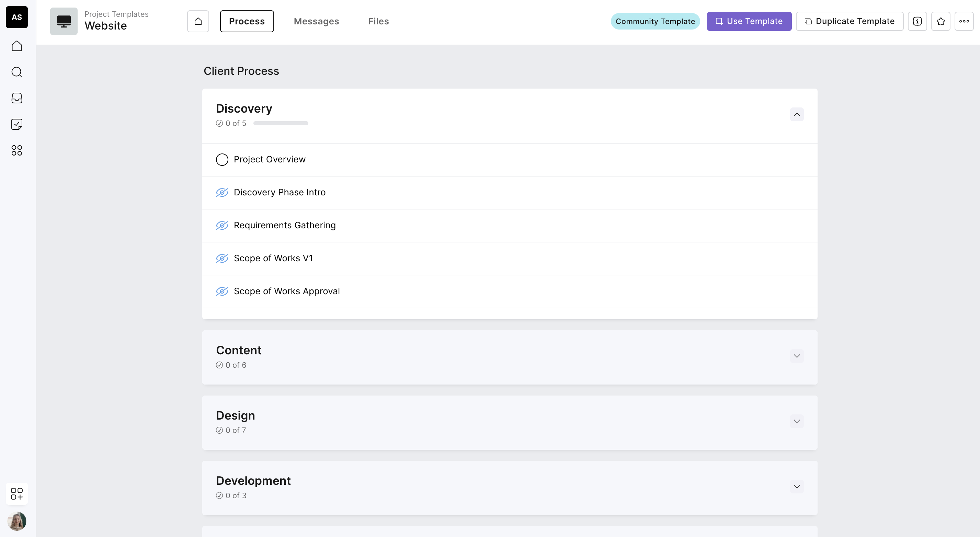Open the four-circles apps icon
980x537 pixels.
(17, 151)
